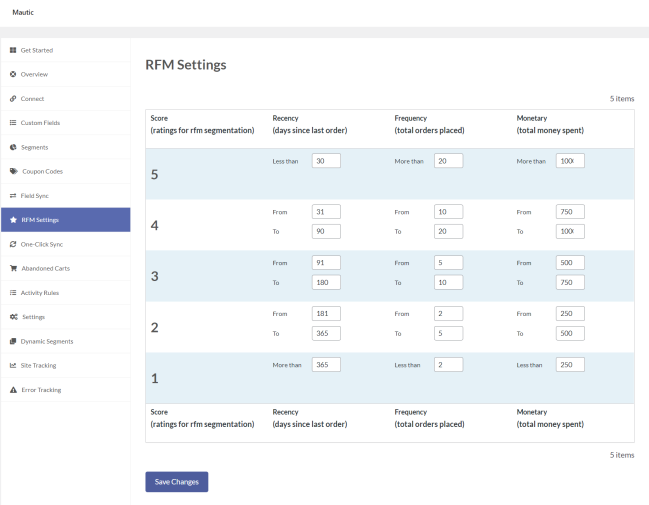Open Dynamic Segments page
The height and width of the screenshot is (505, 649).
(x=46, y=341)
